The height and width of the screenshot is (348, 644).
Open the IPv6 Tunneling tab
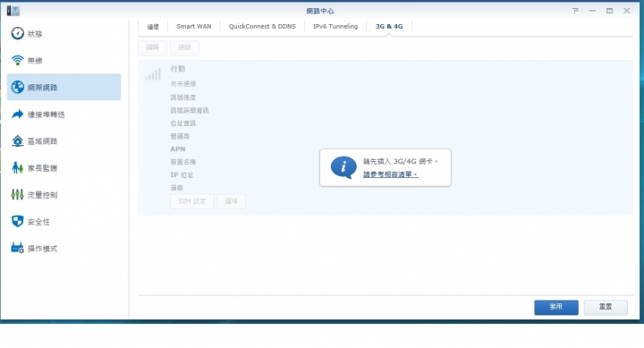(x=335, y=26)
